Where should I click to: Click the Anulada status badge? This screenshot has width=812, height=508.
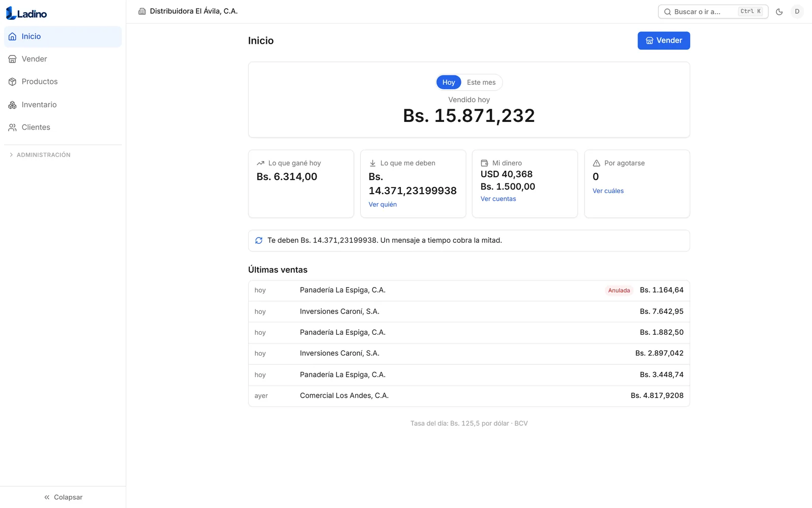click(619, 291)
